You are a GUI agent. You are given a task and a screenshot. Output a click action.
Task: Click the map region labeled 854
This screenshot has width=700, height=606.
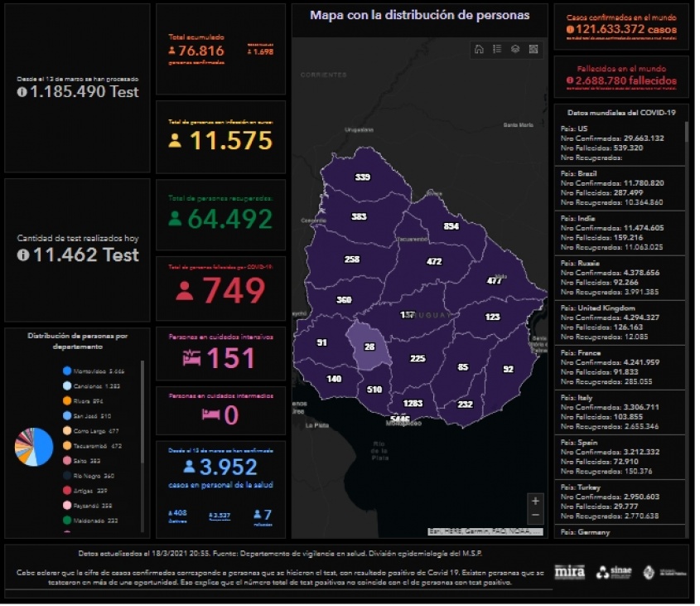pyautogui.click(x=451, y=226)
